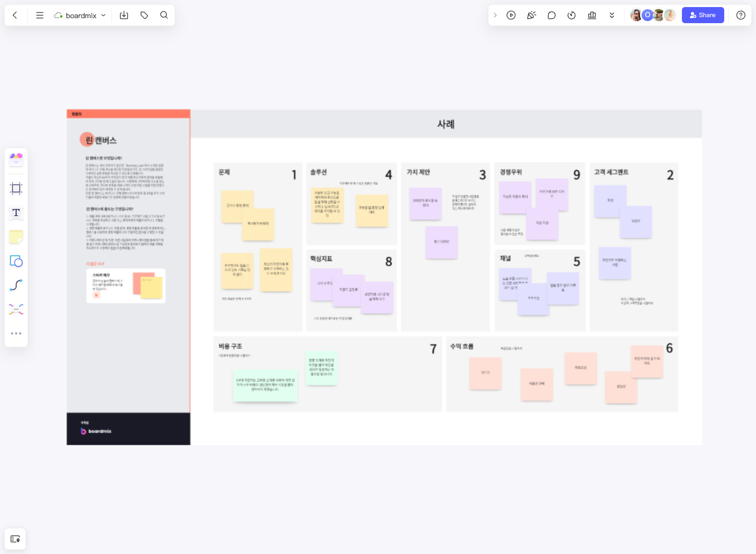Open the tag icon in top toolbar

(144, 15)
